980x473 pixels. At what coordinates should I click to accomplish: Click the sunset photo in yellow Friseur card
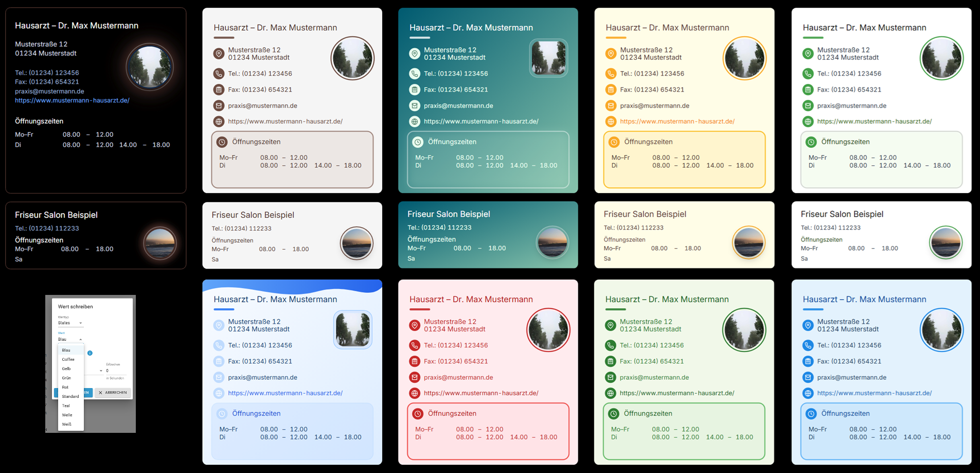[749, 242]
